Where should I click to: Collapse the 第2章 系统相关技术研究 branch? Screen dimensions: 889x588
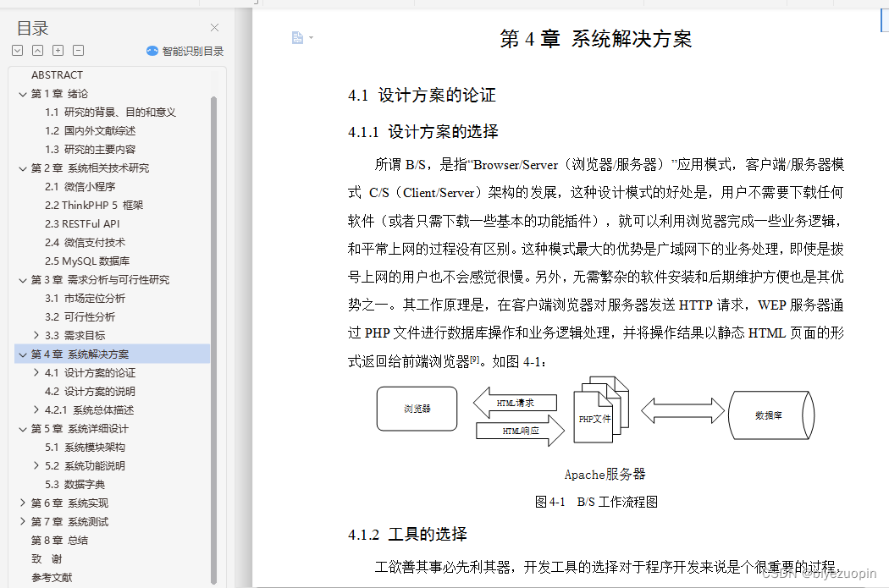pos(23,168)
